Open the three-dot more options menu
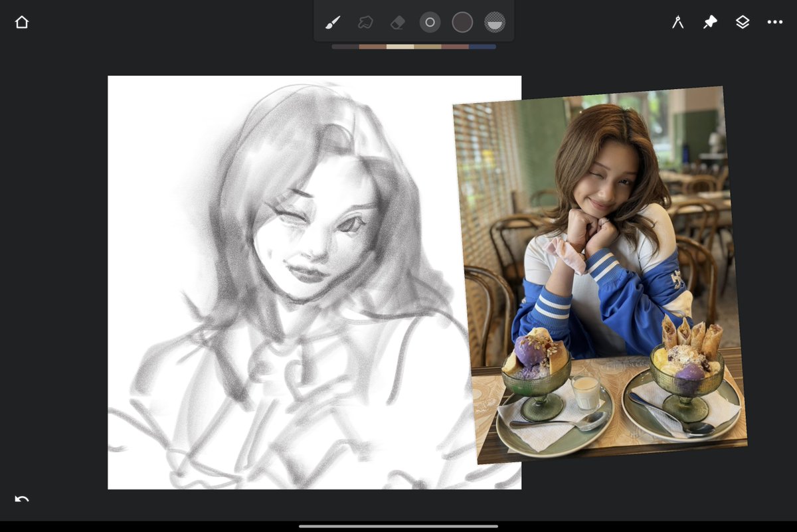797x532 pixels. click(775, 23)
